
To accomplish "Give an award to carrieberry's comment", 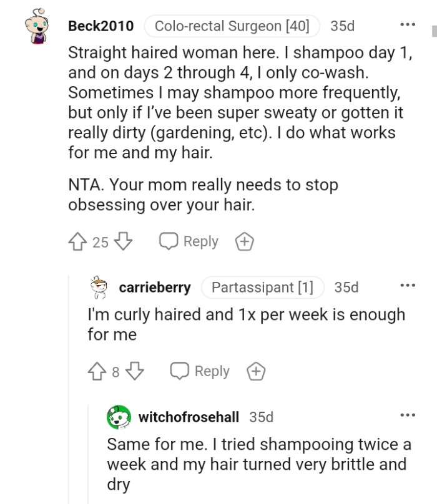I will point(255,371).
